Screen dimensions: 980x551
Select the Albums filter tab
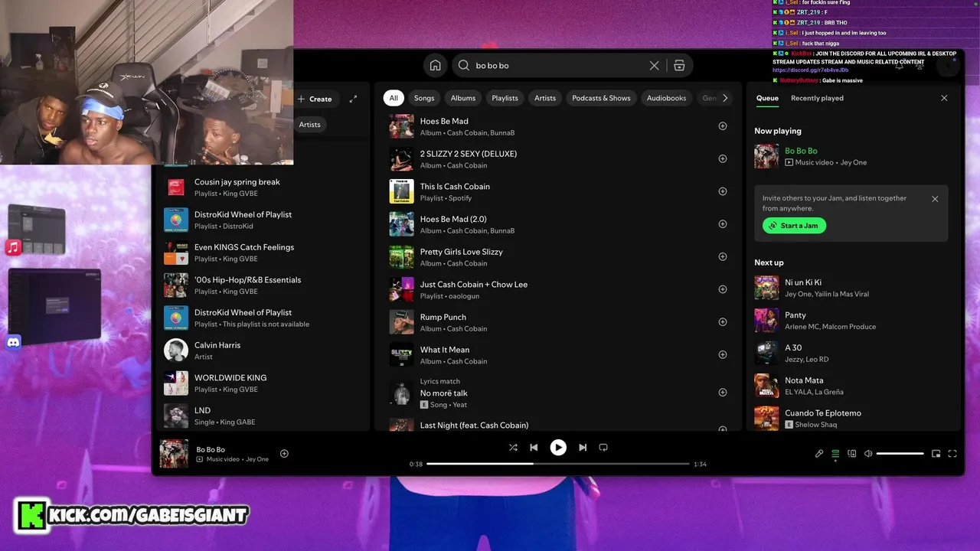(x=463, y=98)
